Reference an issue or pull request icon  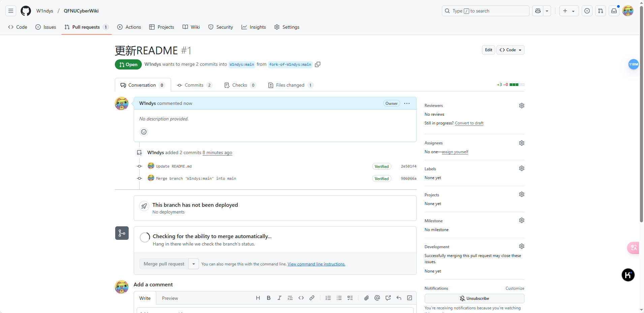[388, 298]
